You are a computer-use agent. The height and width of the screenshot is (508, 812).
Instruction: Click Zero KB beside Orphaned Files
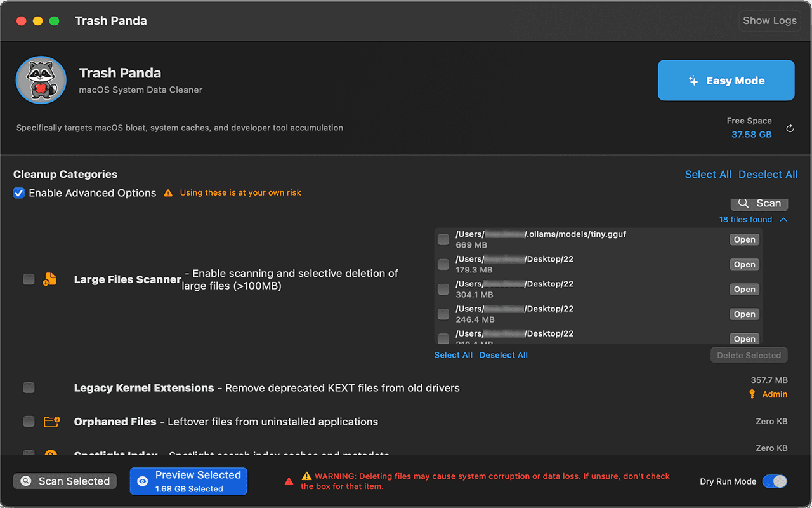point(771,422)
